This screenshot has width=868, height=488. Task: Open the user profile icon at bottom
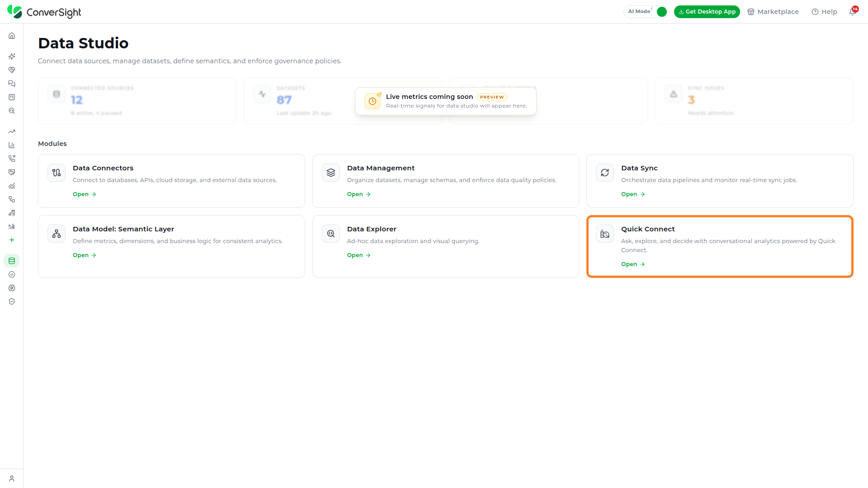(x=12, y=479)
